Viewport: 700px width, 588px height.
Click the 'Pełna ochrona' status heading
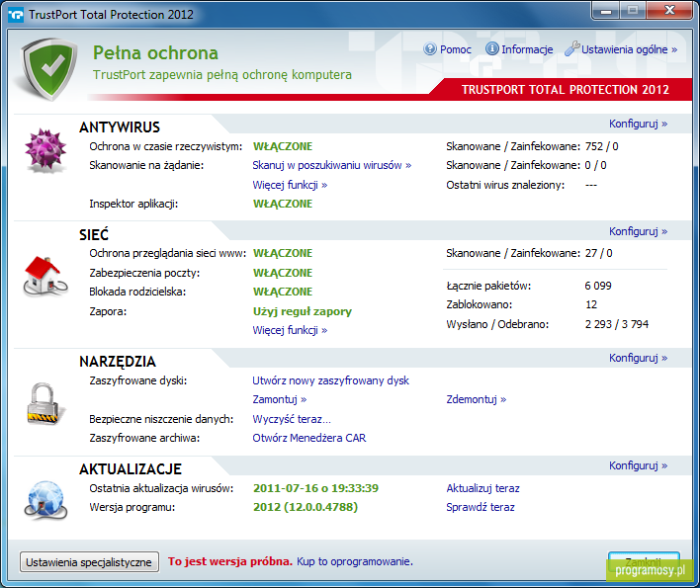(x=155, y=53)
